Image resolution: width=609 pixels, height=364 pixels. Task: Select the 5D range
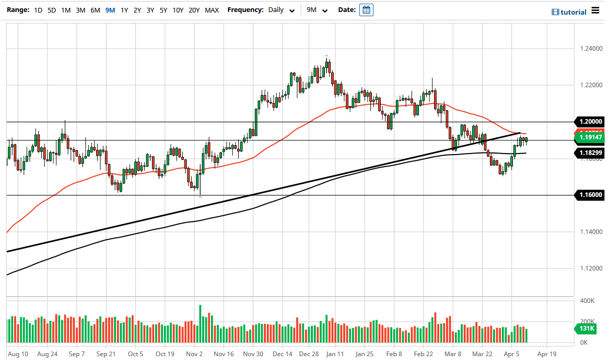52,10
